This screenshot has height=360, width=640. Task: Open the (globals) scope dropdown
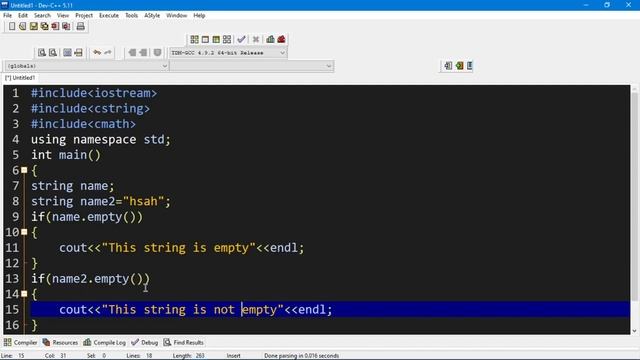tap(86, 66)
